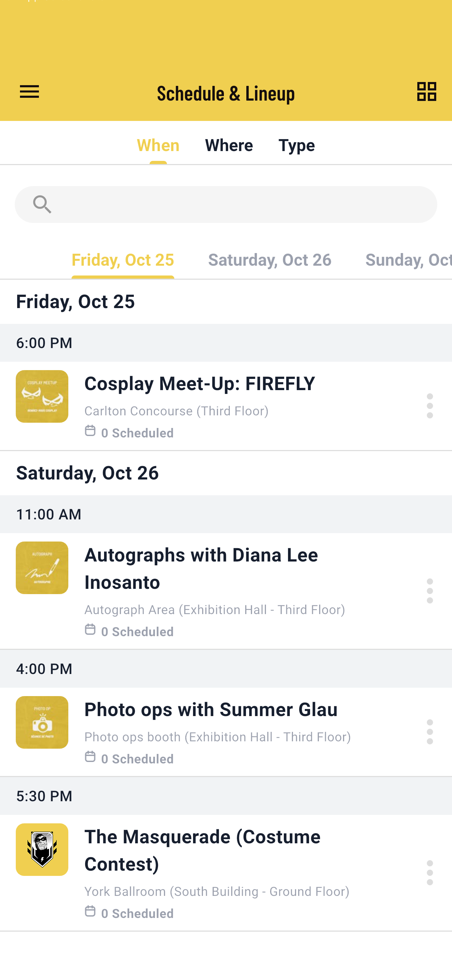Select the When tab
The width and height of the screenshot is (452, 980).
(x=158, y=145)
